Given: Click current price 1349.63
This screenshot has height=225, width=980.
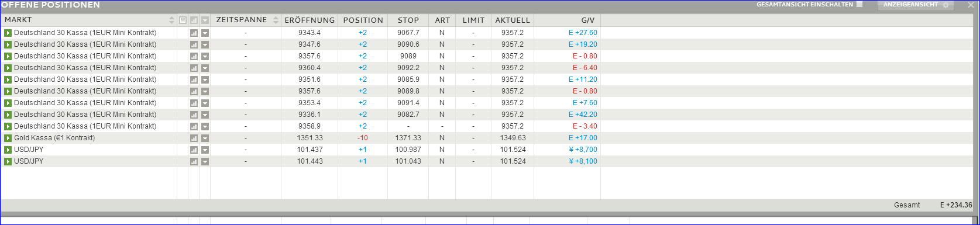Looking at the screenshot, I should (513, 138).
